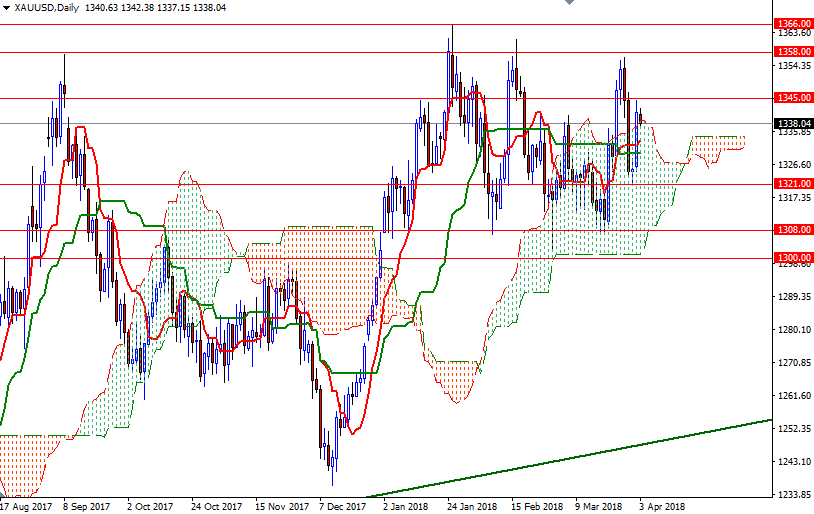The height and width of the screenshot is (514, 814).
Task: Click the 1363.60 price scale value
Action: coord(794,33)
